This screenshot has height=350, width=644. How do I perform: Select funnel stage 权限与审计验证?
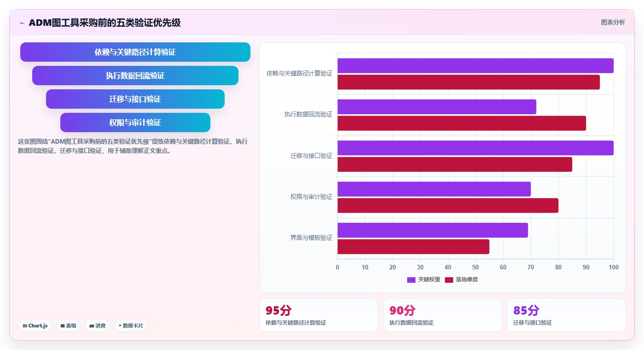point(135,122)
